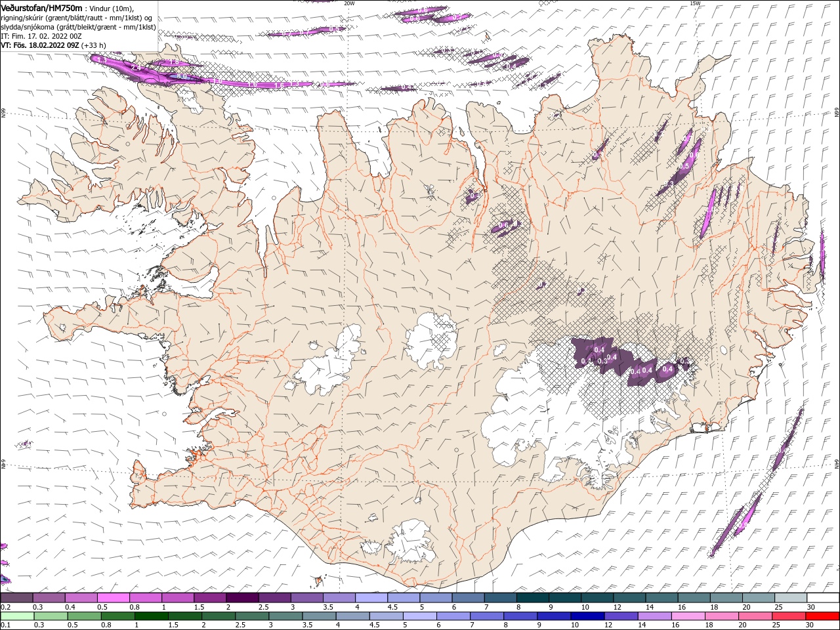Click the 0.8 label in upper legend
The height and width of the screenshot is (630, 840).
(x=135, y=607)
